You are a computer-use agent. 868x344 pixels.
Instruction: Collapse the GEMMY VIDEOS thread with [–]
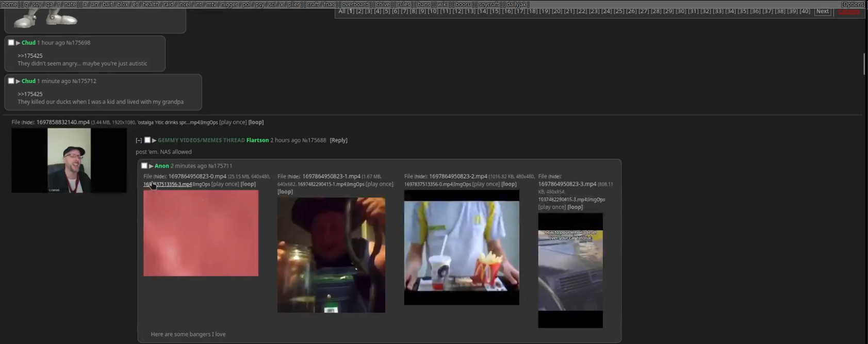coord(139,140)
